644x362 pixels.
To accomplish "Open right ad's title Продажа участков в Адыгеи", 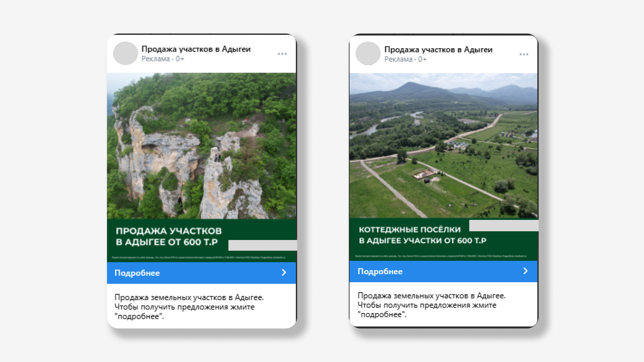I will [x=438, y=50].
